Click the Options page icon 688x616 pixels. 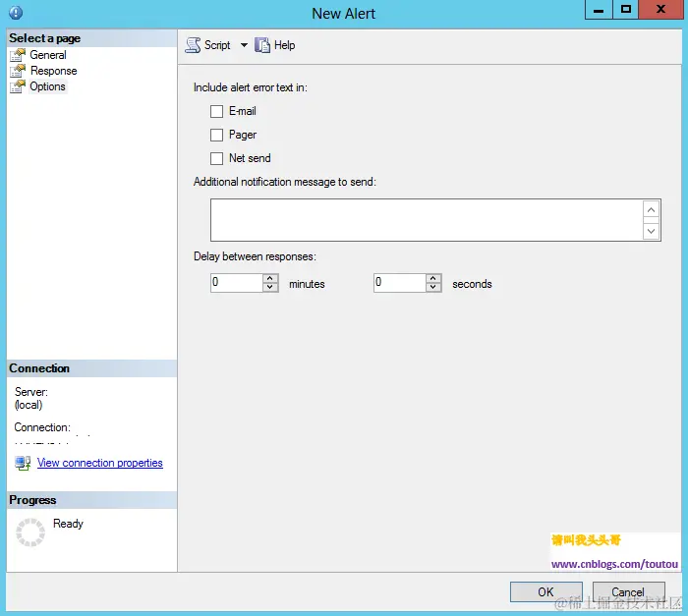(18, 86)
